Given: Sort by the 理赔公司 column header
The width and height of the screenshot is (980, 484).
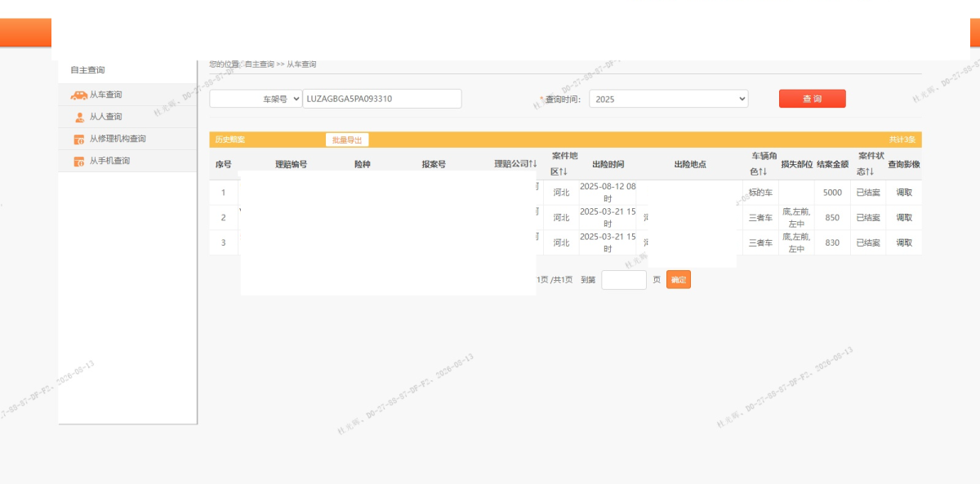Looking at the screenshot, I should coord(515,164).
